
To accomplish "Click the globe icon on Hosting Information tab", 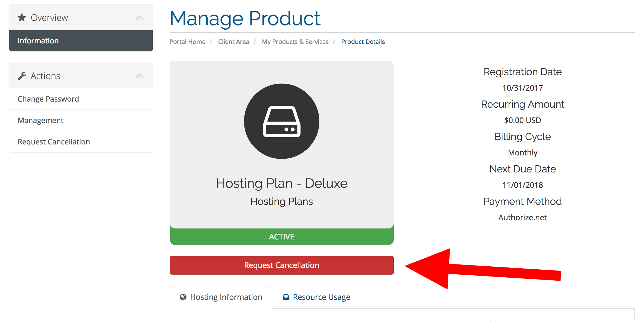I will pos(183,297).
